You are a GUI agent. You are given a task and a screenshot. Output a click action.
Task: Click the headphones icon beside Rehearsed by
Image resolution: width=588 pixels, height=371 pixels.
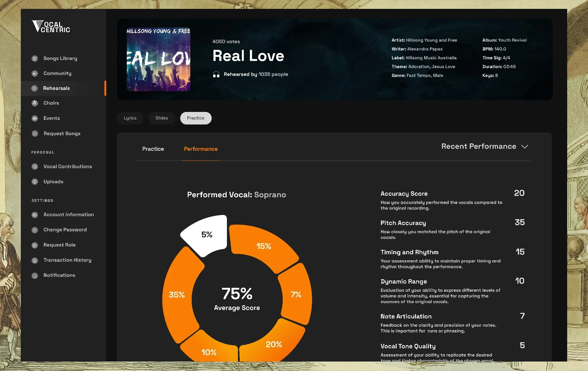[216, 75]
